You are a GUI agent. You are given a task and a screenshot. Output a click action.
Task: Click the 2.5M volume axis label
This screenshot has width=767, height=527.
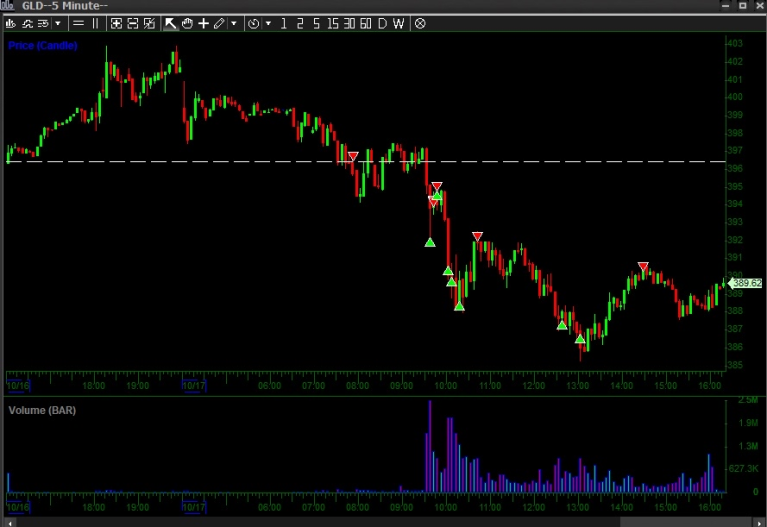pyautogui.click(x=747, y=400)
